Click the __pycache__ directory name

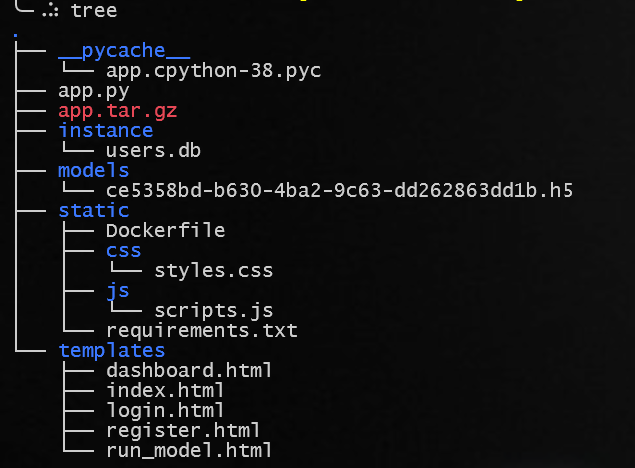point(124,51)
